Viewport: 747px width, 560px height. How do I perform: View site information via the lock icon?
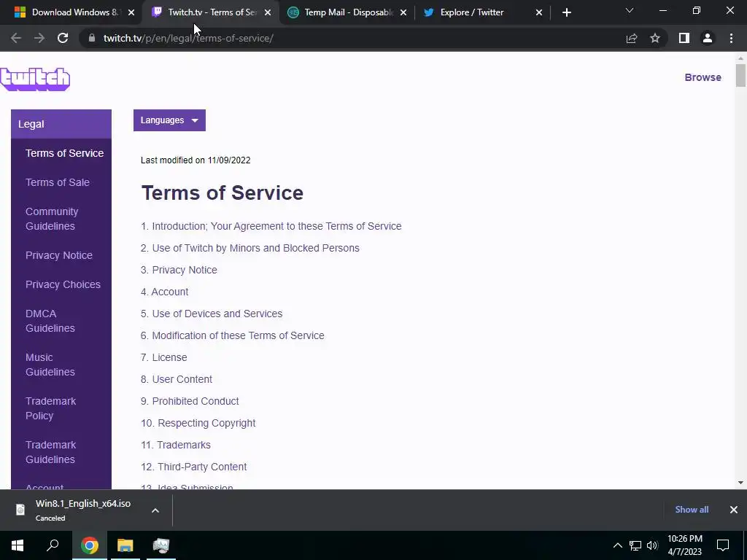[91, 38]
